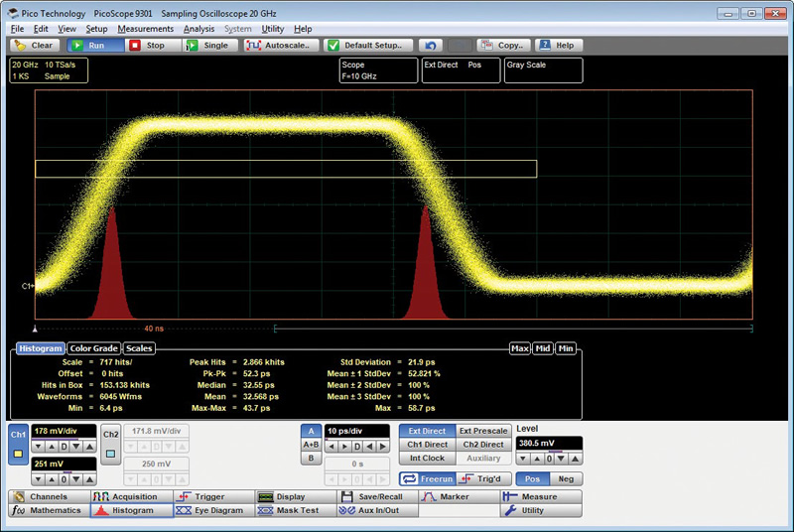Click the Autoscale toolbar button
Screen dimensions: 794x532
[x=281, y=46]
